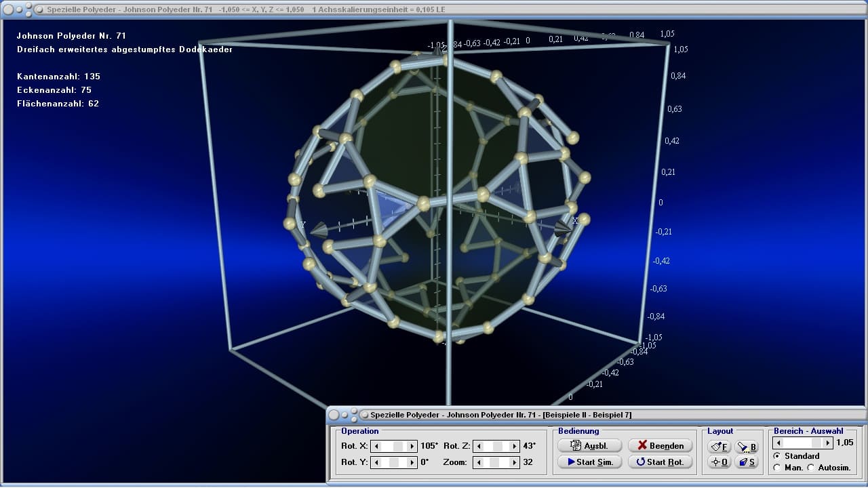Click the Beenden button with red X
The width and height of the screenshot is (868, 488).
point(660,445)
